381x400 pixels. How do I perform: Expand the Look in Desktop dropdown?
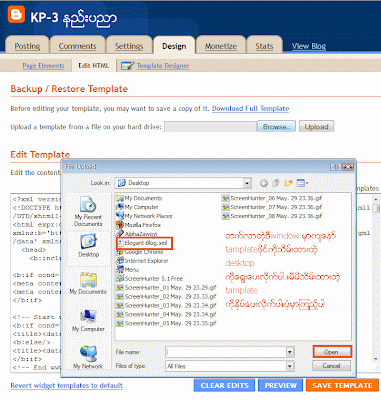(247, 183)
